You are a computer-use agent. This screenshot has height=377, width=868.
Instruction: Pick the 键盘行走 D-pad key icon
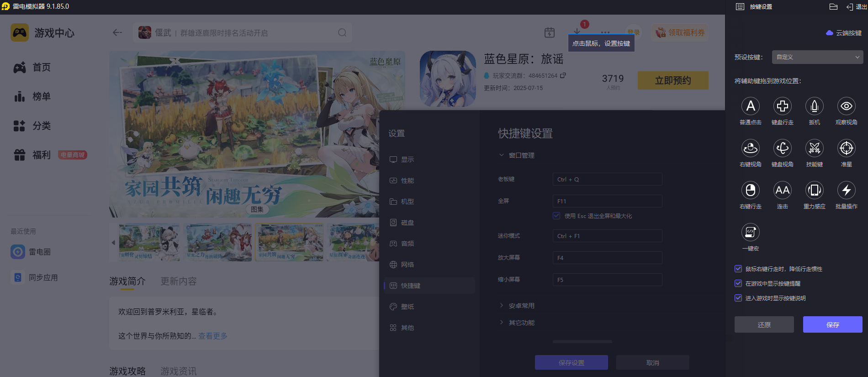(782, 106)
